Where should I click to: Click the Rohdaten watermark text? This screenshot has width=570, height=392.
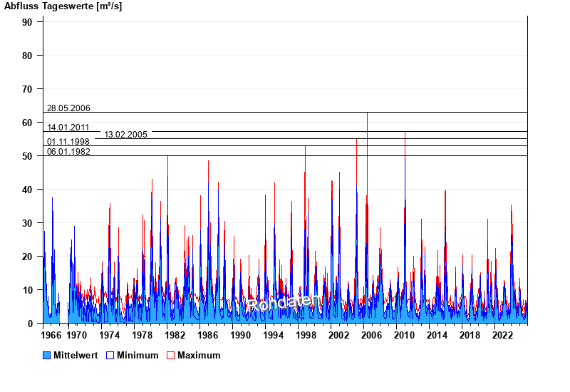pyautogui.click(x=281, y=303)
